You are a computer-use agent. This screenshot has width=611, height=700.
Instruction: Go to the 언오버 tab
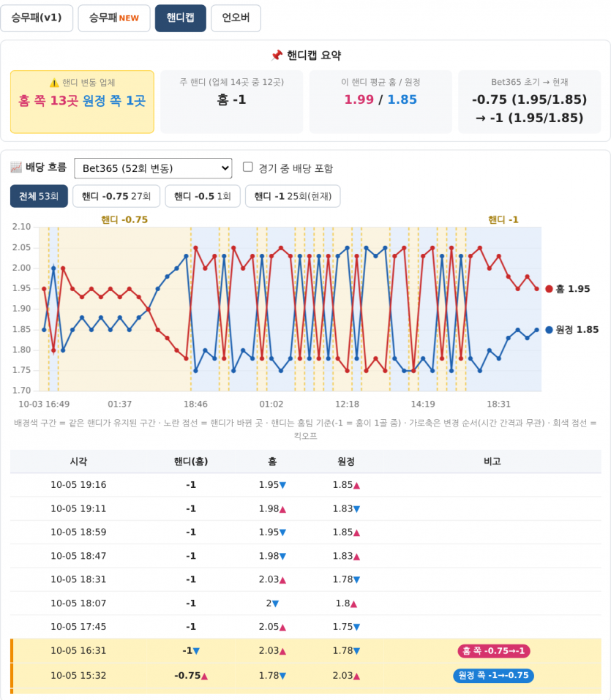pos(236,18)
